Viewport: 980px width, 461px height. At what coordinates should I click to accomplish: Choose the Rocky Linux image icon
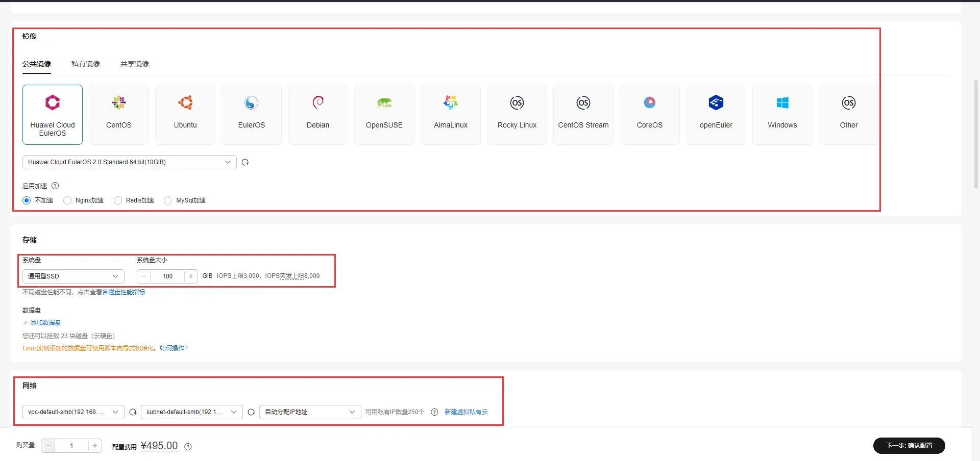[x=517, y=103]
